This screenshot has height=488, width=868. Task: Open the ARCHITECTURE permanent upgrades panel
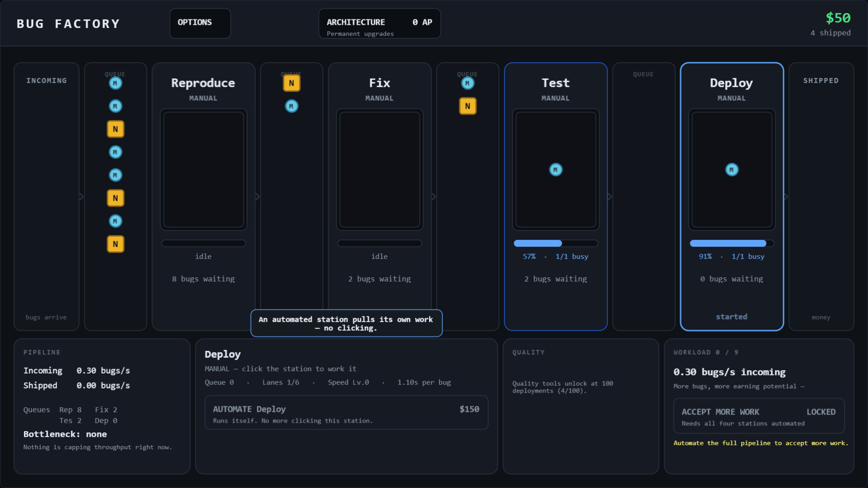pos(379,23)
